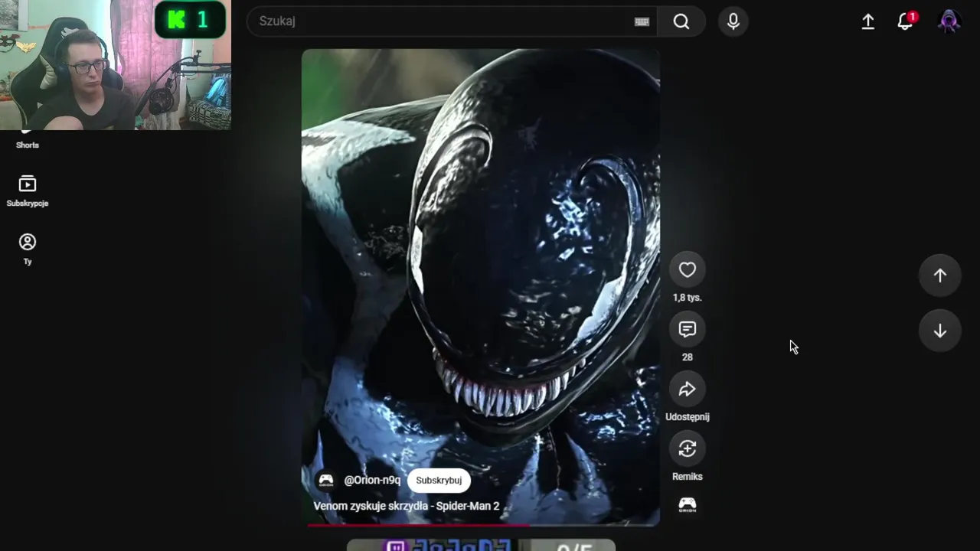Screen dimensions: 980x551
Task: Open the upload video icon
Action: click(x=868, y=21)
